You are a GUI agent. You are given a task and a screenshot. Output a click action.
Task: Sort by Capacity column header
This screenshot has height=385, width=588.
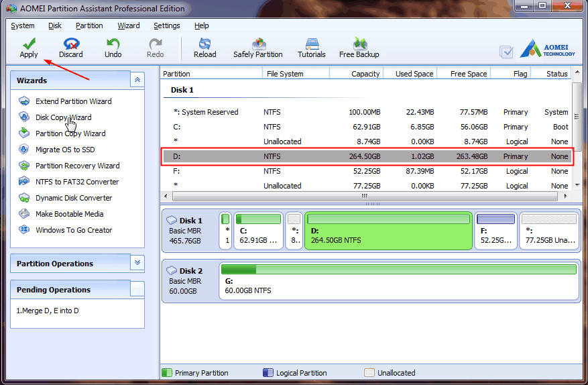356,74
